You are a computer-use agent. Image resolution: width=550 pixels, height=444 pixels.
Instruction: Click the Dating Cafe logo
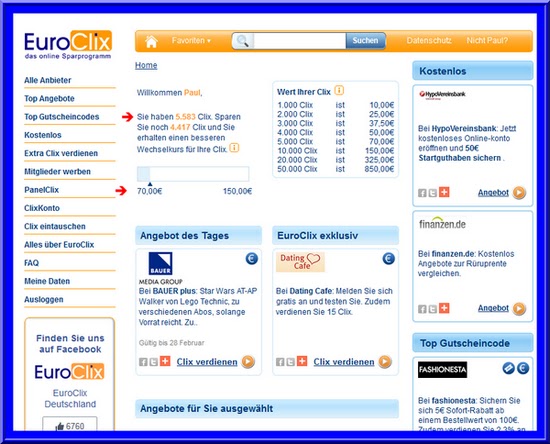point(300,262)
